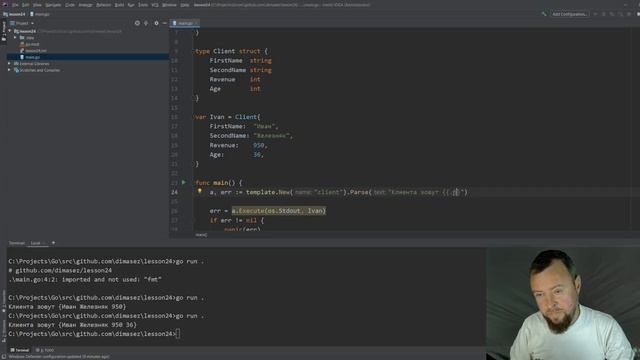
Task: Click 'Revenue int' field line
Action: 235,79
